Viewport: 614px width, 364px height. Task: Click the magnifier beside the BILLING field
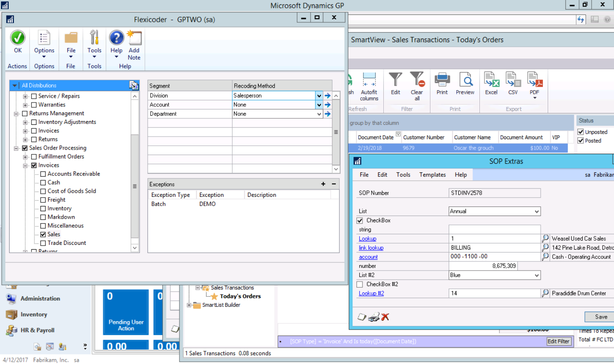tap(545, 248)
